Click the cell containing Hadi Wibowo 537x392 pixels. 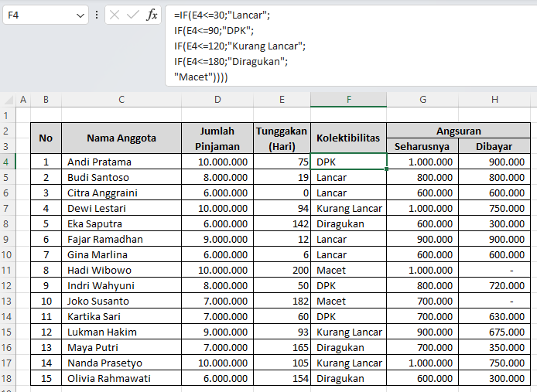(x=121, y=270)
